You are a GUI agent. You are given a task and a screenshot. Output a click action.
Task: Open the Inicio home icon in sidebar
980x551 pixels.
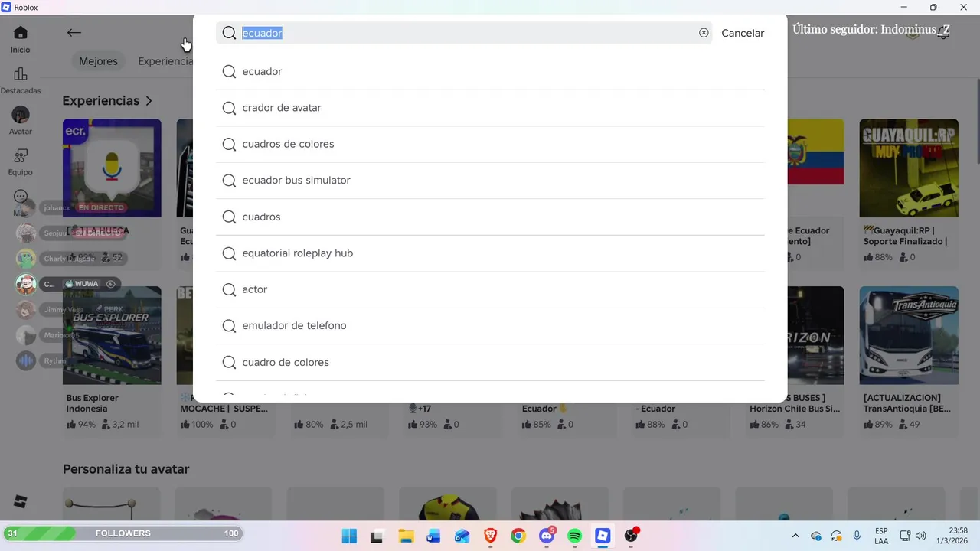pos(21,33)
